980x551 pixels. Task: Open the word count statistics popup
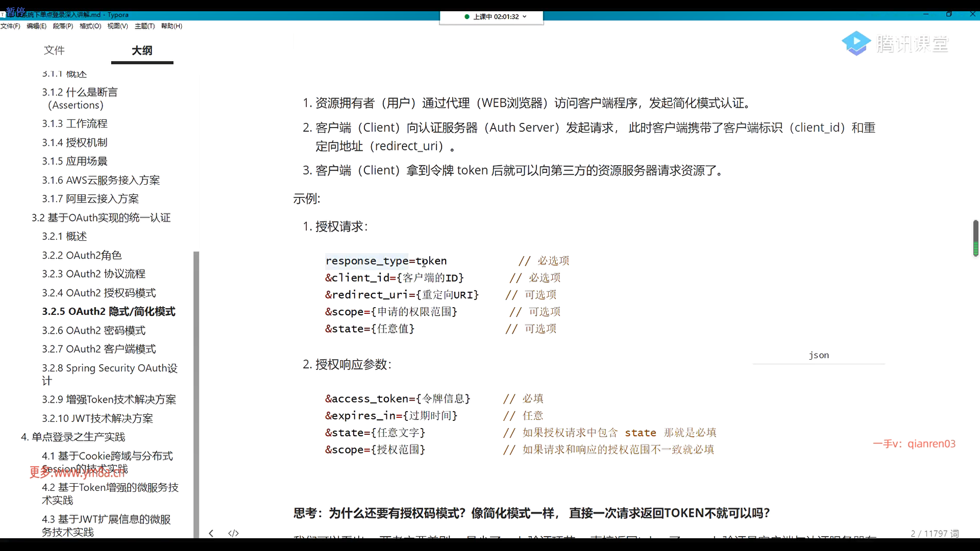[935, 533]
